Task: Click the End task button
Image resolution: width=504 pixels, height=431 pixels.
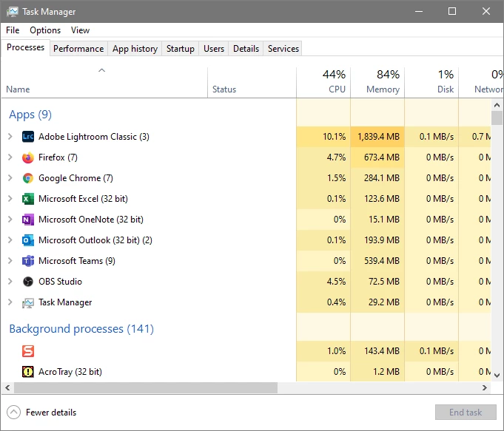Action: click(x=466, y=412)
